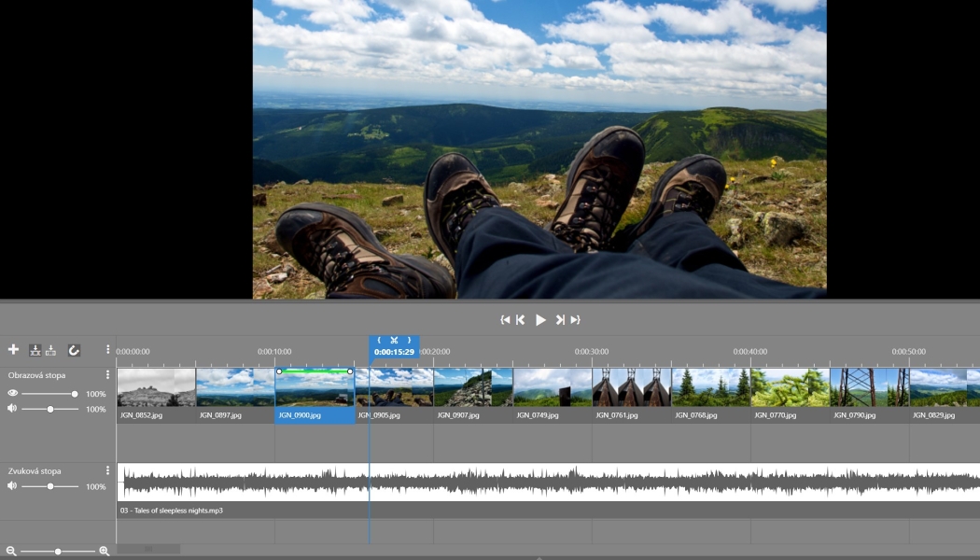Split clip with the scissors icon
The image size is (980, 560).
coord(395,340)
